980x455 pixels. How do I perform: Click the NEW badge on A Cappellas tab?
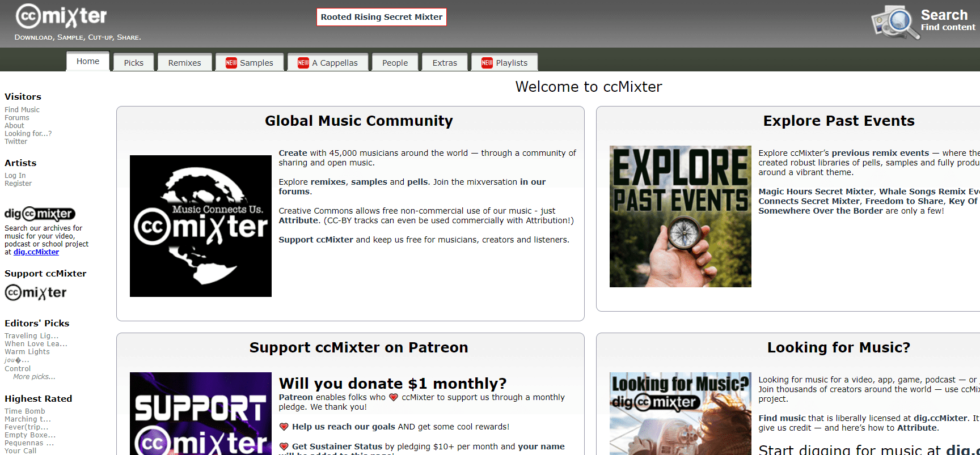pos(303,63)
